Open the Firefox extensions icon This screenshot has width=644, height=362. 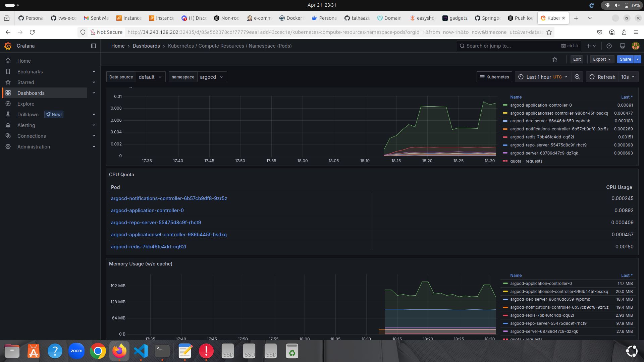tap(624, 32)
